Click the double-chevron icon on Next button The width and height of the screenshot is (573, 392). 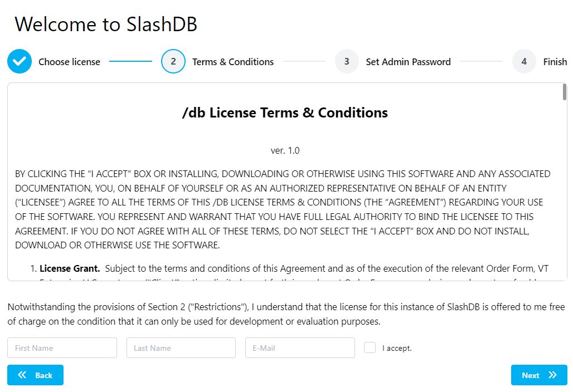[x=552, y=375]
